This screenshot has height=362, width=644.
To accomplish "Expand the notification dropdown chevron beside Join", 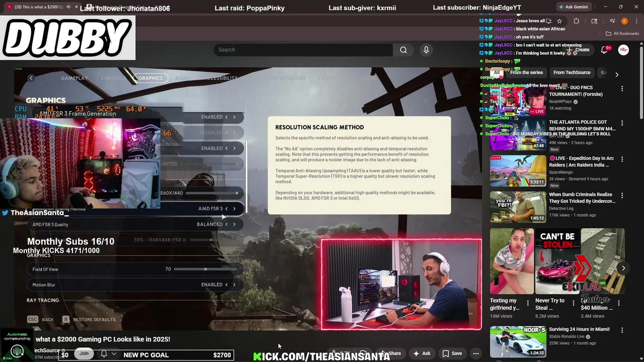I will (x=114, y=354).
